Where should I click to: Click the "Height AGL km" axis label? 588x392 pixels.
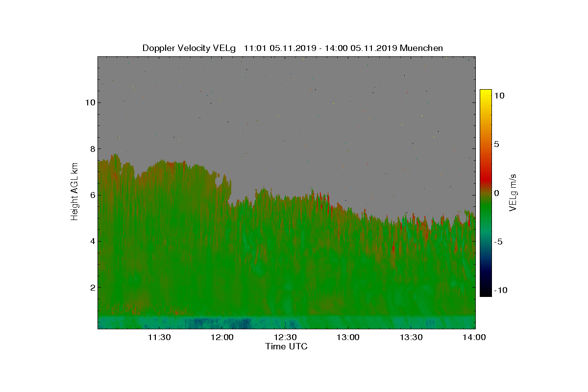tap(74, 192)
